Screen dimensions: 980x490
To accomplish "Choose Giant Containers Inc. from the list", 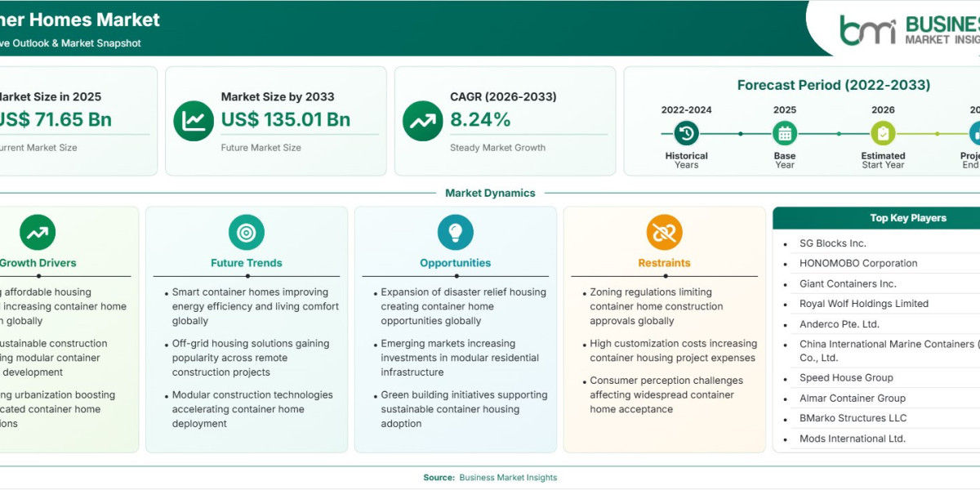I will pos(848,283).
